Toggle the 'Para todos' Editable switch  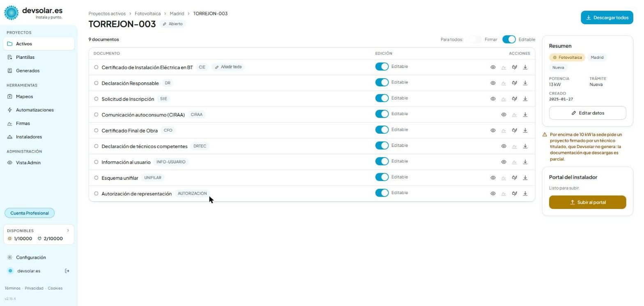(509, 39)
